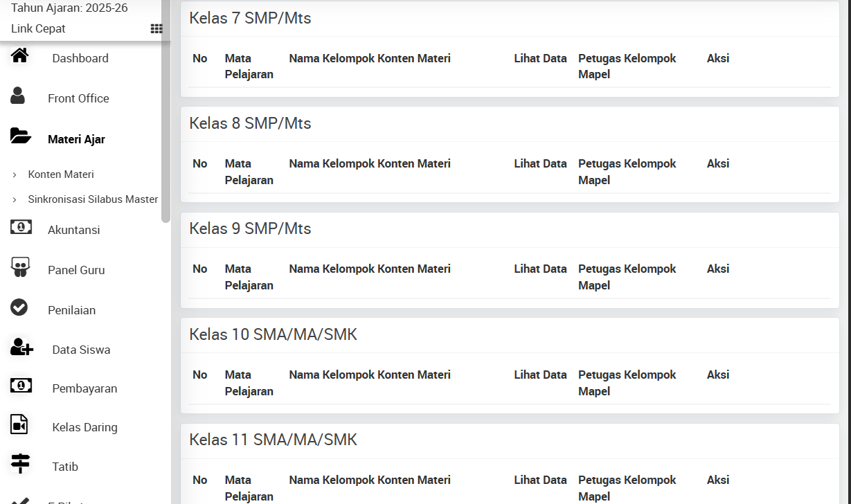The height and width of the screenshot is (504, 851).
Task: Select the Materi Ajar menu label
Action: tap(76, 139)
